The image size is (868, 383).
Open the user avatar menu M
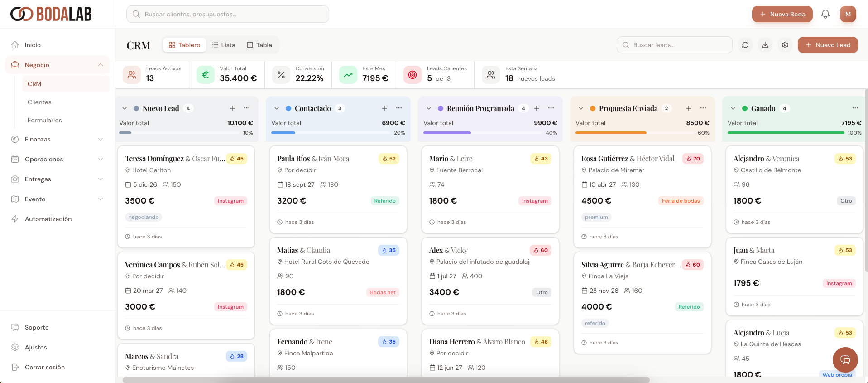coord(848,14)
